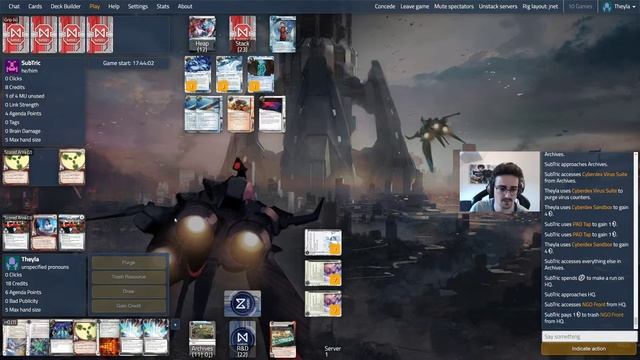Click the runner's Stack deck
This screenshot has width=640, height=360.
242,34
